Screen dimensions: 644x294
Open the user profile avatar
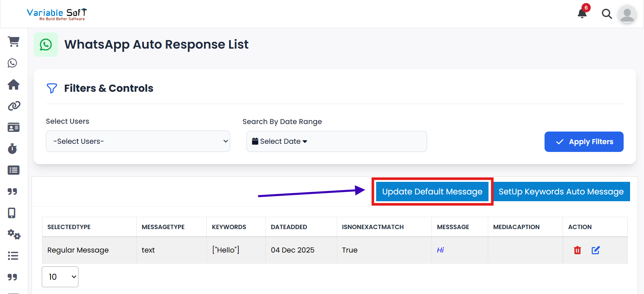(x=627, y=15)
